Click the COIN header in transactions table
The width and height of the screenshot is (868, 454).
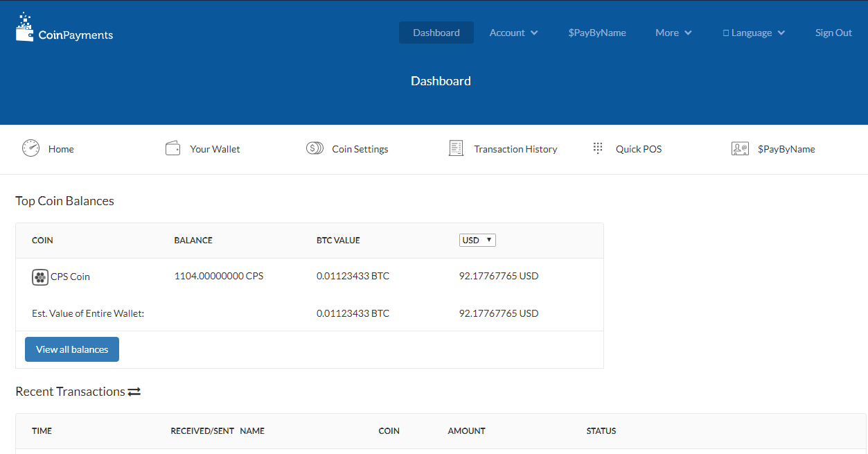pos(389,431)
